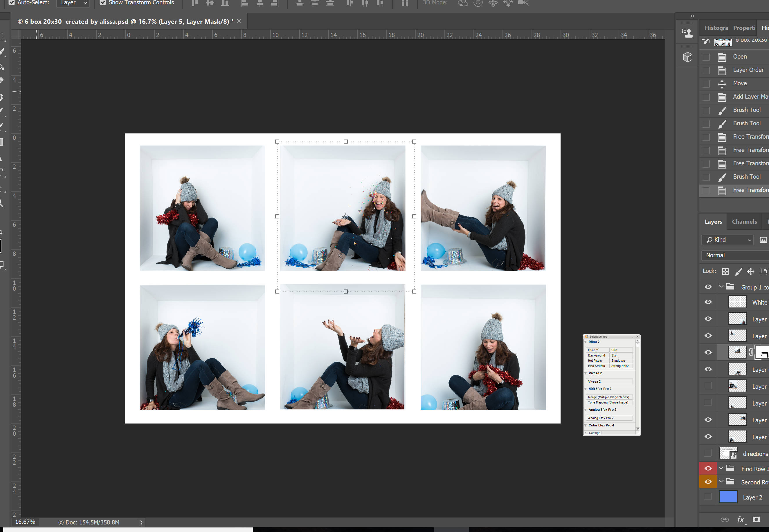
Task: Click the status bar arrow next to Doc size
Action: coord(141,522)
